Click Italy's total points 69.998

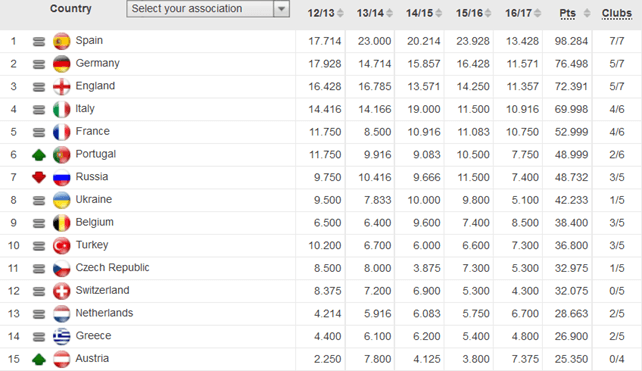pos(571,109)
